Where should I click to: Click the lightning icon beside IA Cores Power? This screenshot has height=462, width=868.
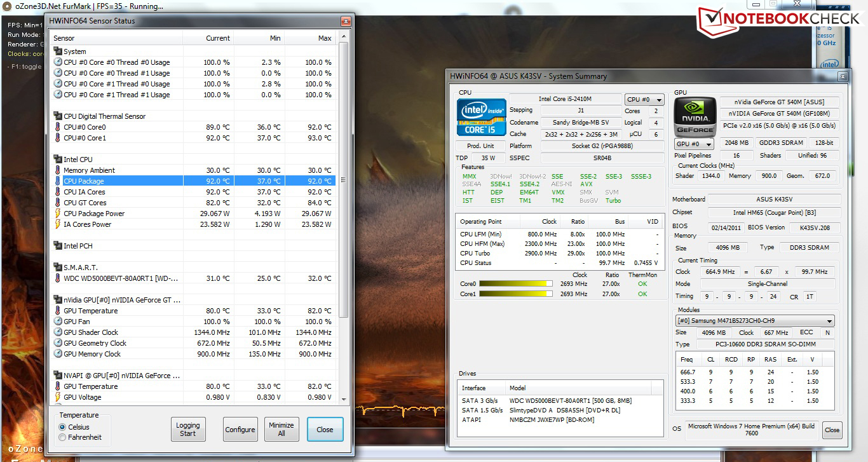coord(58,224)
